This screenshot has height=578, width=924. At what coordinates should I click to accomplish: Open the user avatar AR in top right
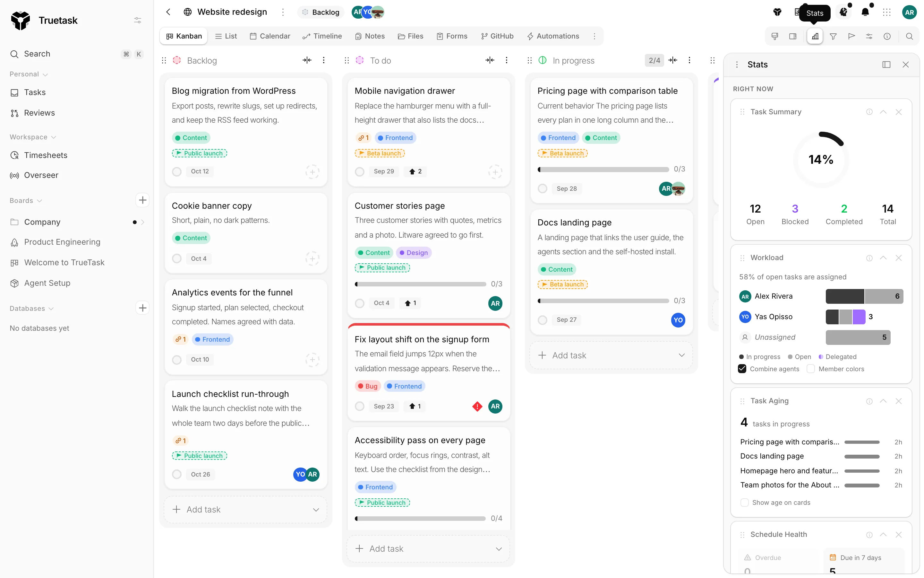click(909, 12)
